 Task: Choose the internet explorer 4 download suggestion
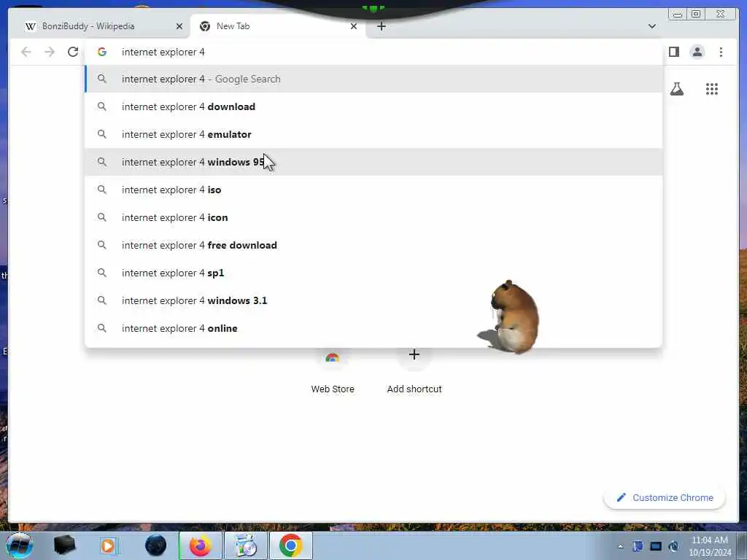373,106
